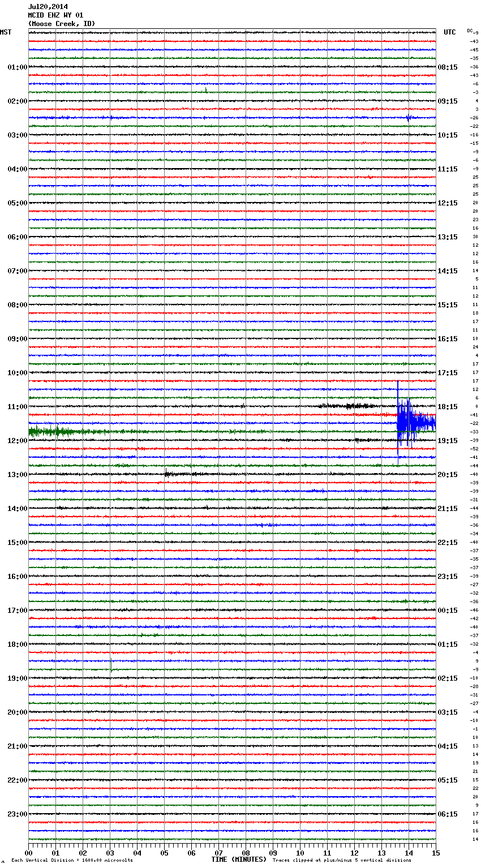Click the location label "(Moose Creek, ID)"

(62, 24)
